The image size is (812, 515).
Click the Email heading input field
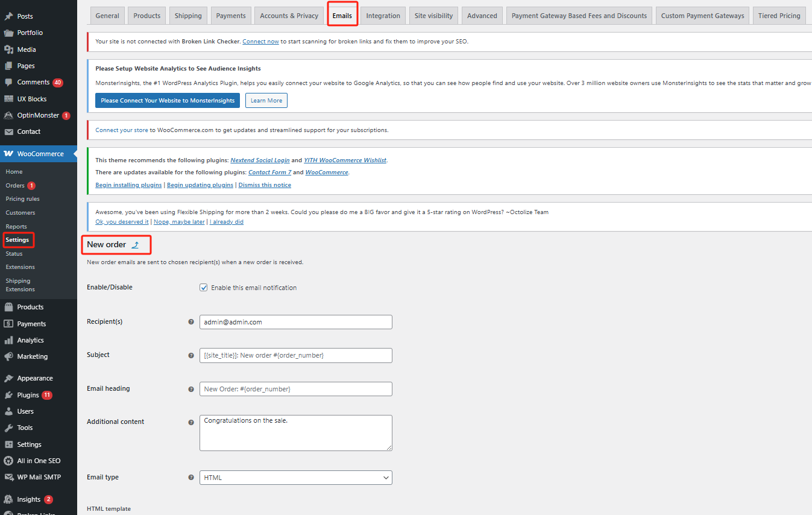tap(296, 389)
